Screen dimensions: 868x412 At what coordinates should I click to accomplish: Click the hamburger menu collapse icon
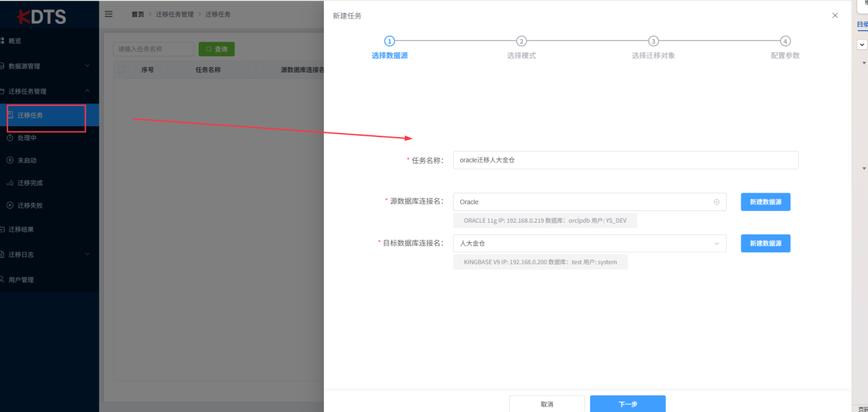coord(108,14)
